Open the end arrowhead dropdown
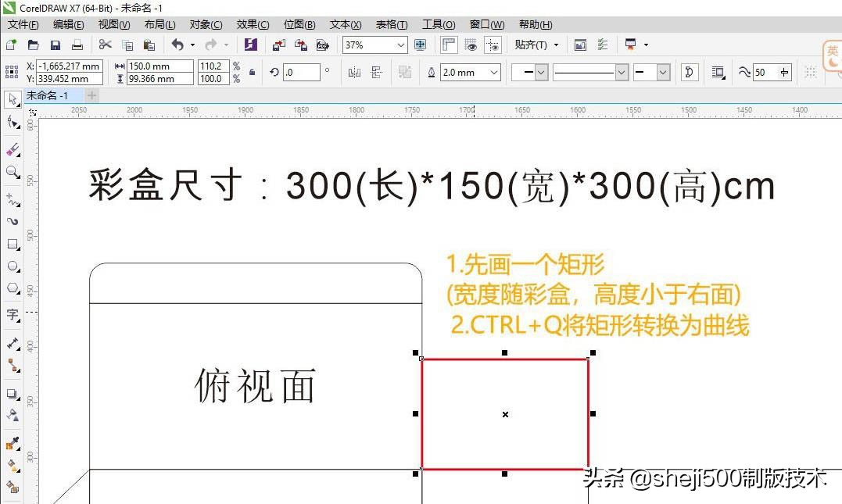 664,73
